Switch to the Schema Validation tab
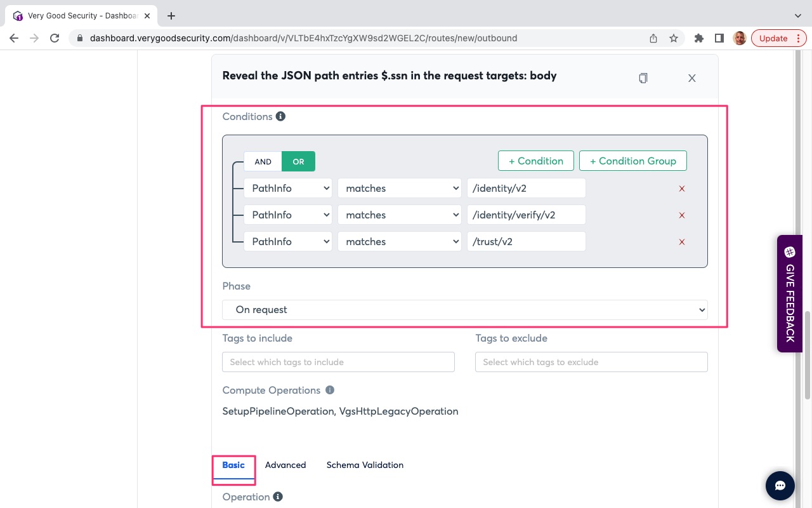 coord(365,465)
